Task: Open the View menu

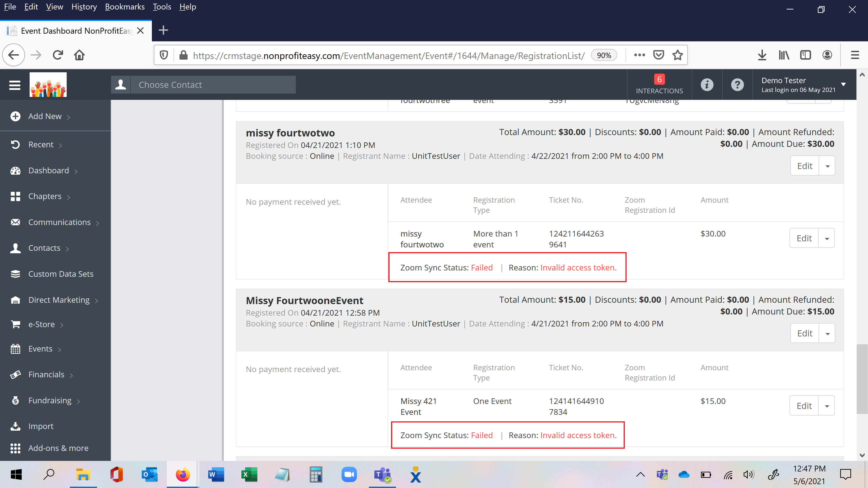Action: 54,7
